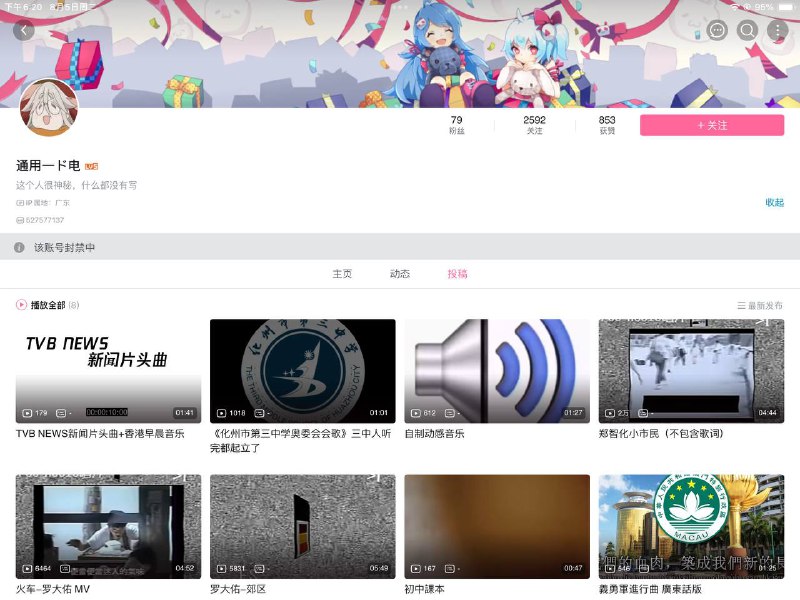Tap the play count 5831 on 罗大佑-郊区
Screen dimensions: 800x600
pos(237,568)
